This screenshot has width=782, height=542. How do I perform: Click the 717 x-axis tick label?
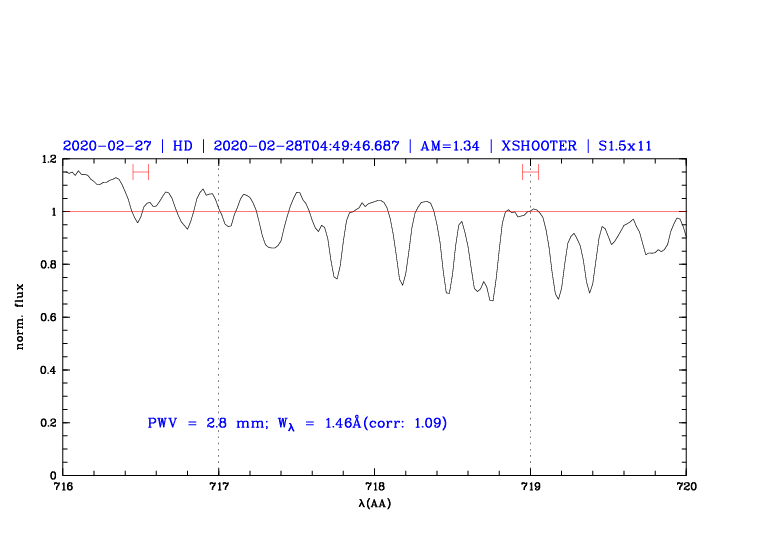click(x=218, y=486)
